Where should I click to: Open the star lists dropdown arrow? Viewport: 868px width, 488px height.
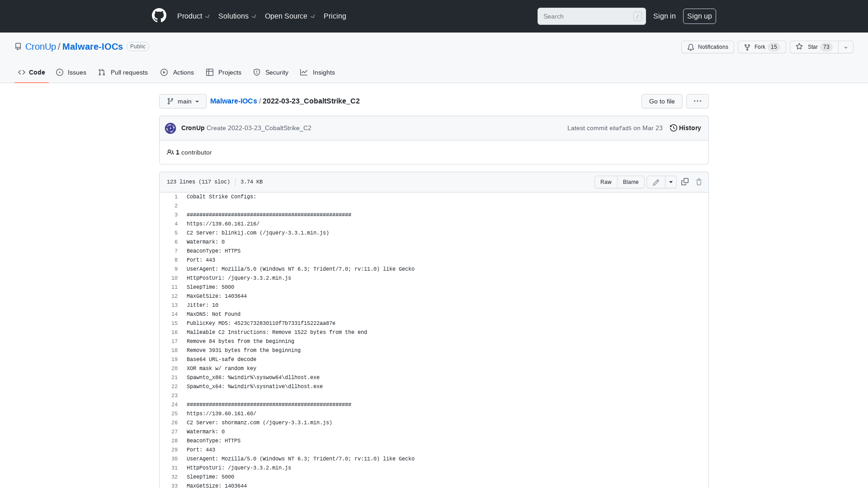pyautogui.click(x=846, y=47)
